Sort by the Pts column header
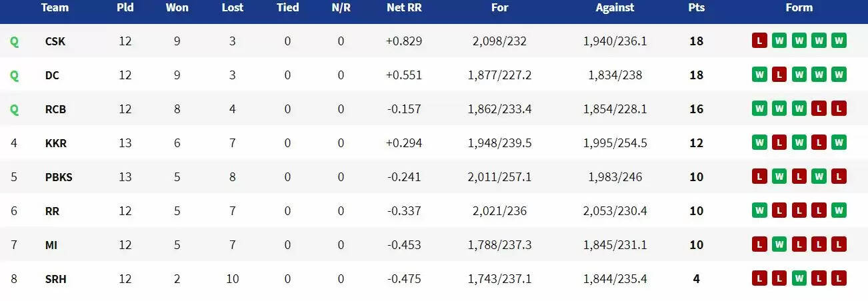This screenshot has width=868, height=301. pyautogui.click(x=696, y=8)
